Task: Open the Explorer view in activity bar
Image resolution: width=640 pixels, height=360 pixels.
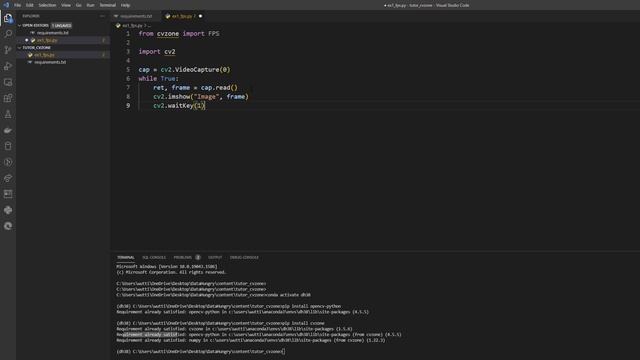Action: 8,18
